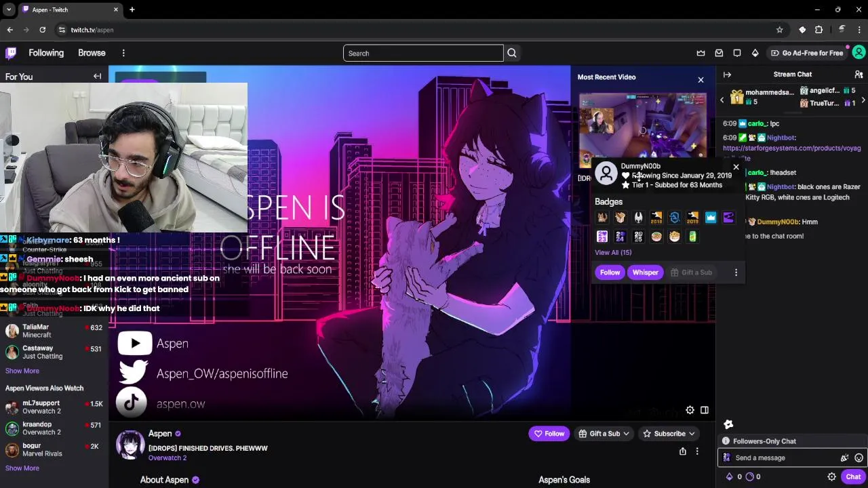
Task: Select the 2023 heart badge
Action: (x=601, y=236)
